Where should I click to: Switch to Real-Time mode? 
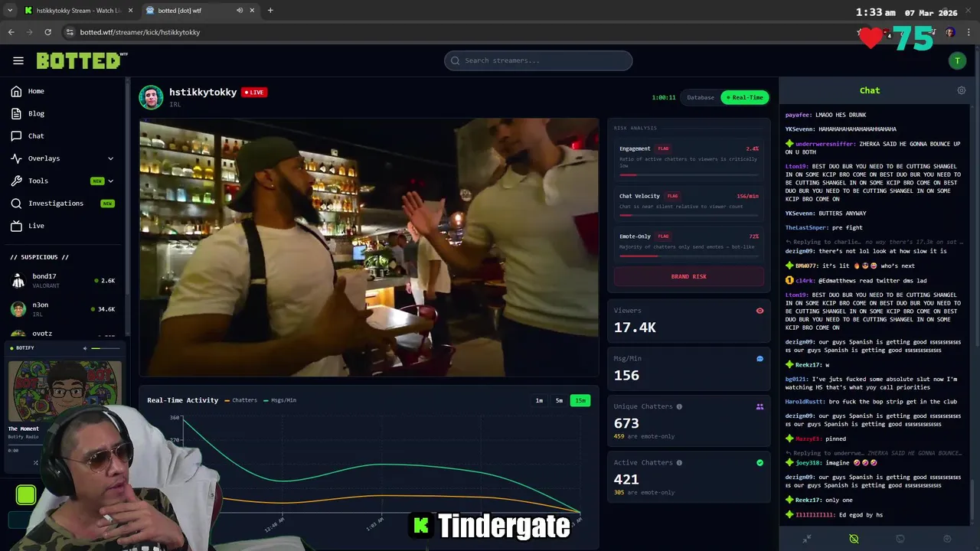pos(745,97)
